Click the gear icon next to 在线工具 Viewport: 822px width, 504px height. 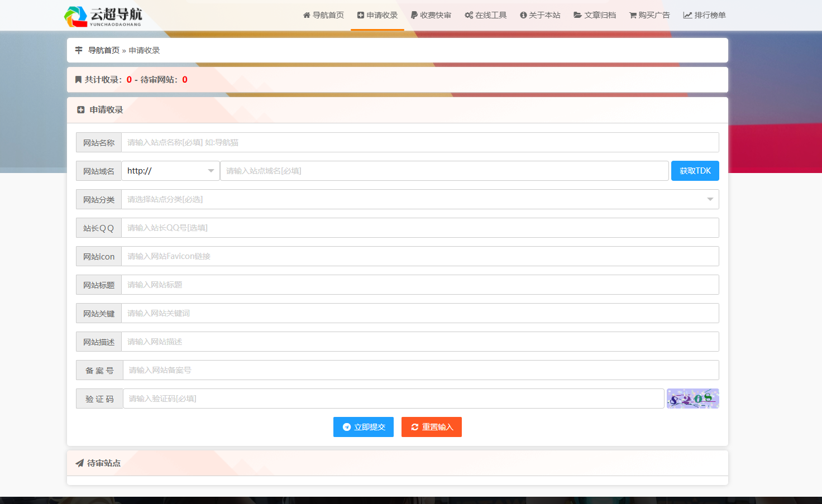[x=468, y=15]
